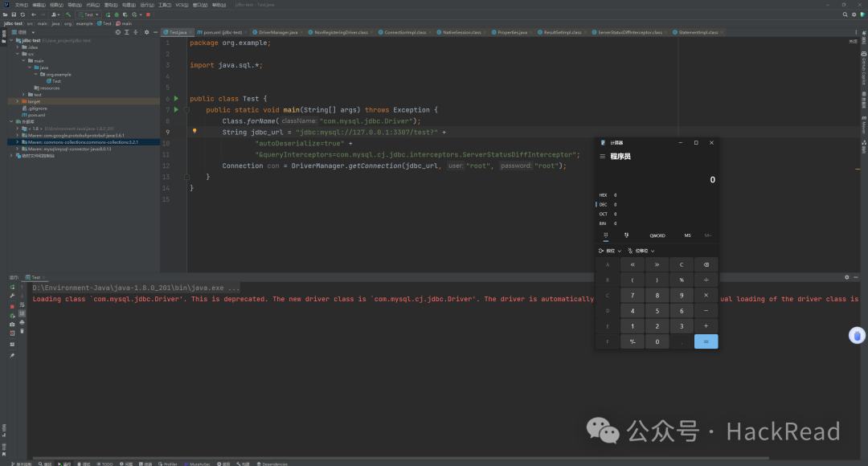Select pom.xml in the project tree

[33, 115]
